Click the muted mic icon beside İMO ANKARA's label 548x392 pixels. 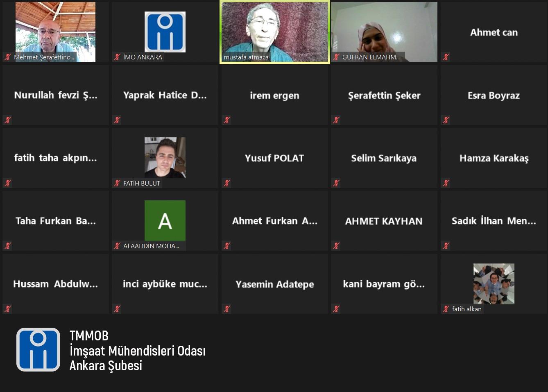tap(117, 57)
